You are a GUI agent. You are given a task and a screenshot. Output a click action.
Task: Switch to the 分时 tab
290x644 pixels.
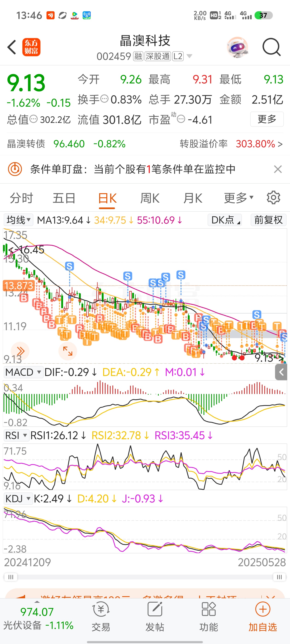click(21, 198)
